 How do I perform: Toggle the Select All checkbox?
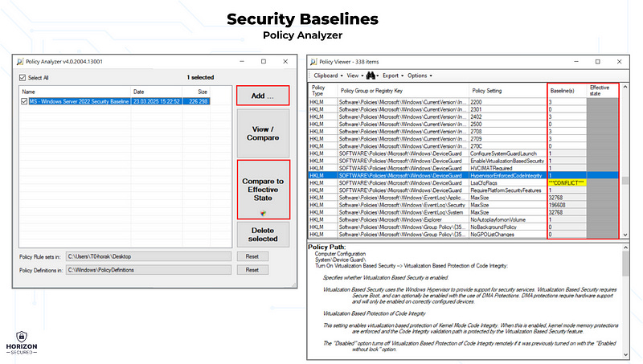click(x=23, y=77)
